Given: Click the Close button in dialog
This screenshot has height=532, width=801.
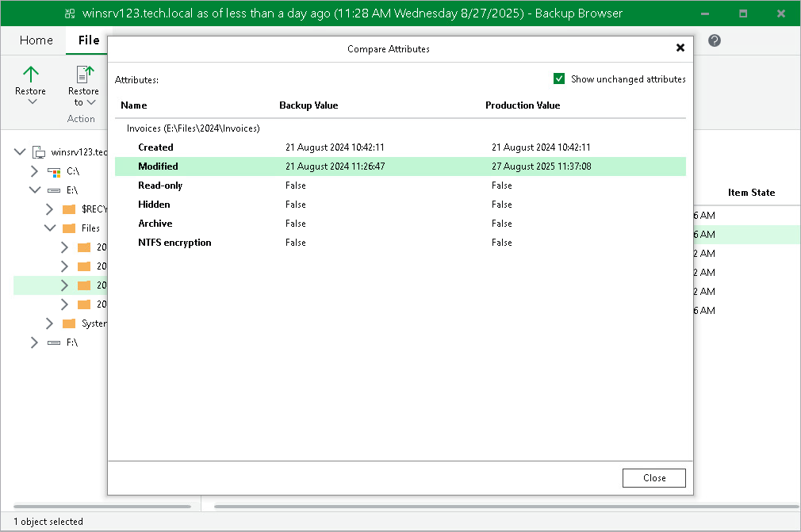Looking at the screenshot, I should (653, 478).
